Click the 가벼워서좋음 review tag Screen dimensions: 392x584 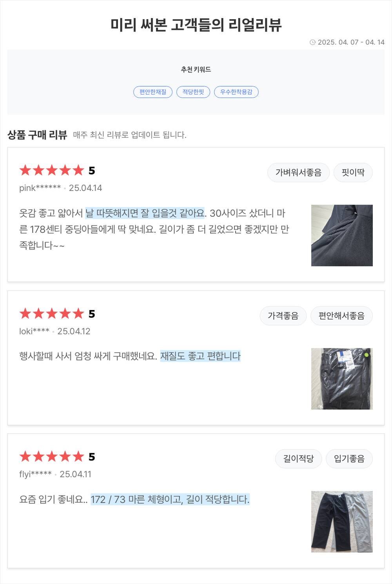click(298, 172)
